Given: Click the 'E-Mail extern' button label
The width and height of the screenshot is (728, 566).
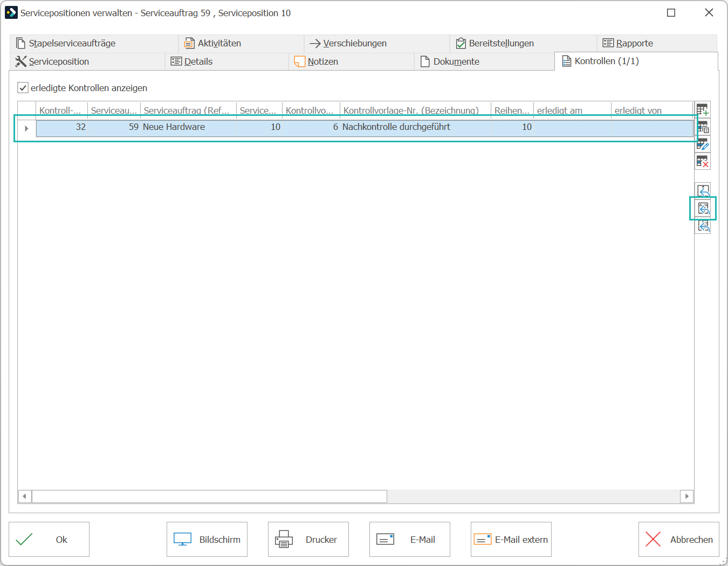Looking at the screenshot, I should 521,540.
